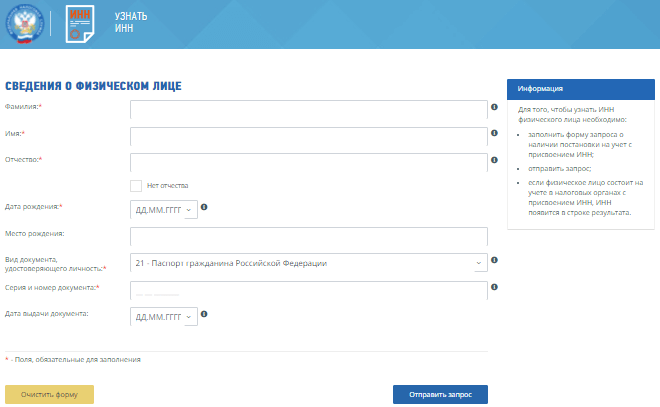Open info hint next to Отчество field
This screenshot has height=407, width=660.
pyautogui.click(x=494, y=158)
